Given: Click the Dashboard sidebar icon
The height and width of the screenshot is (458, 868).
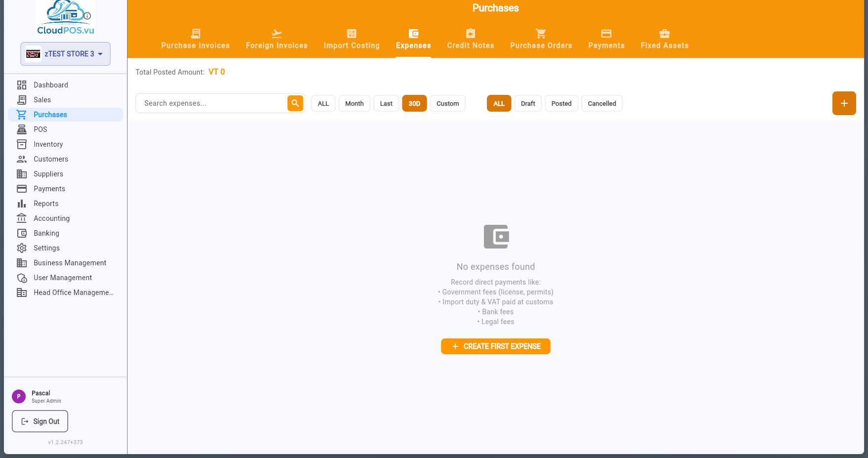Looking at the screenshot, I should click(x=22, y=85).
